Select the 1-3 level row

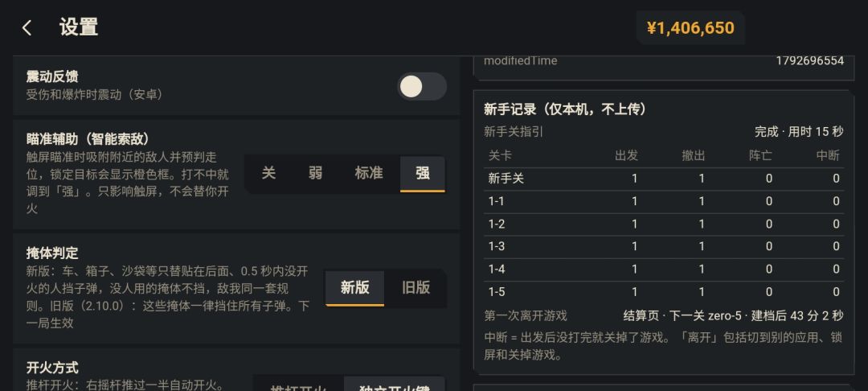click(664, 247)
